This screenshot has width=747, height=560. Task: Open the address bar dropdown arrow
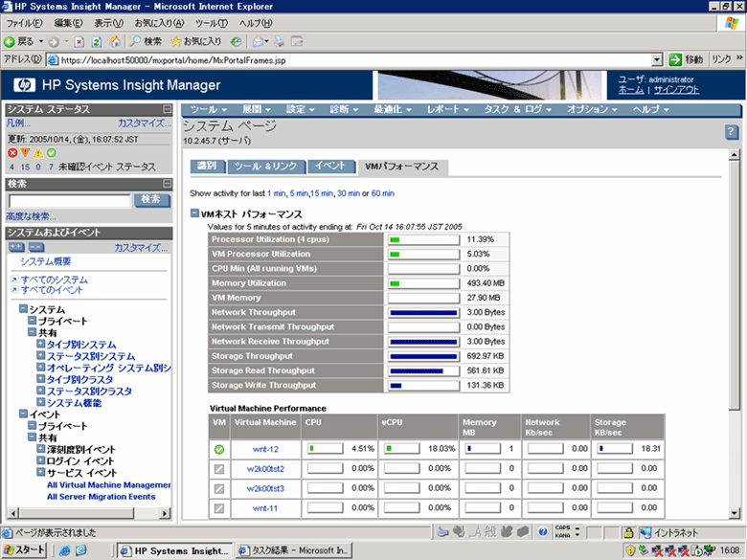coord(657,60)
